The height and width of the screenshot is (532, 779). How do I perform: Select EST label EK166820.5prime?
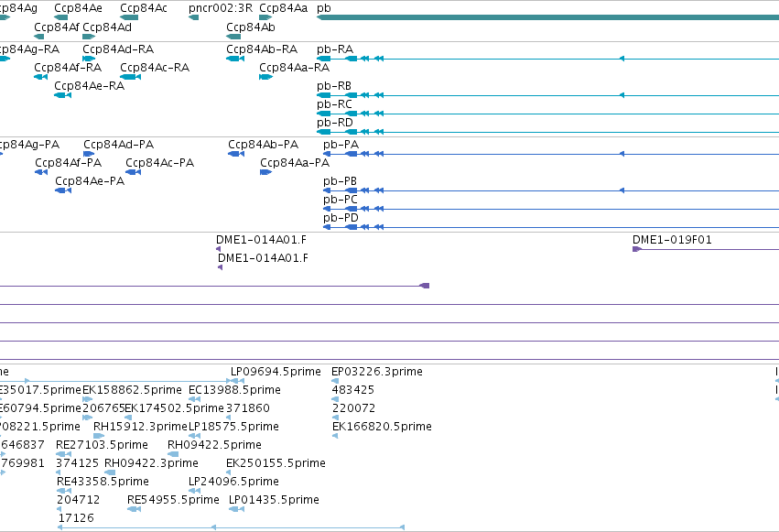(x=382, y=427)
